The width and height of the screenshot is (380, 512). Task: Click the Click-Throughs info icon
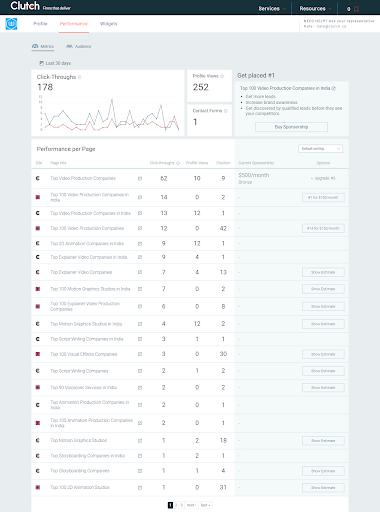[80, 77]
